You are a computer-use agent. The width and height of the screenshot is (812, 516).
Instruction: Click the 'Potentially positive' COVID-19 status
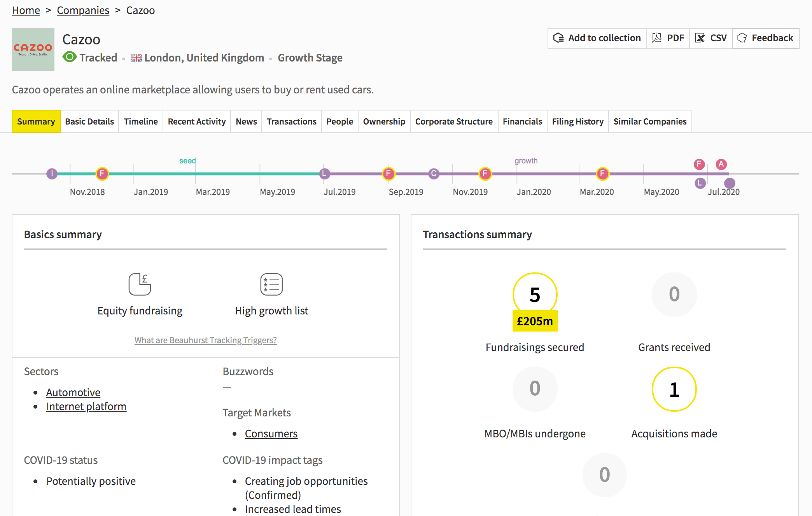pos(91,481)
